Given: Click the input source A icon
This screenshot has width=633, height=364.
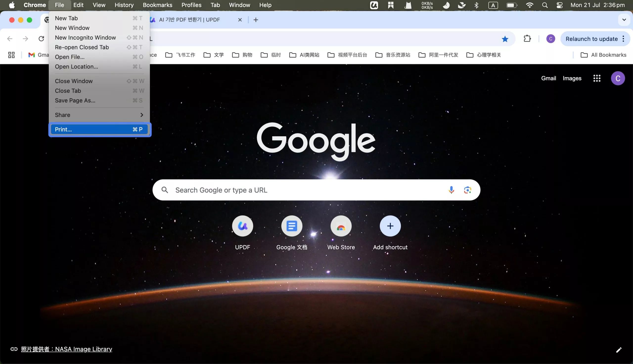Looking at the screenshot, I should click(493, 5).
